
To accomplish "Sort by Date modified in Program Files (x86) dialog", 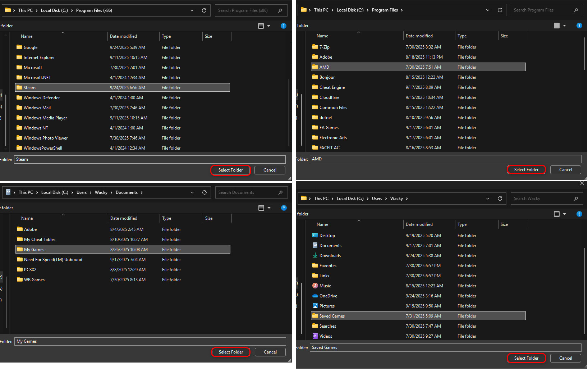I will tap(123, 36).
